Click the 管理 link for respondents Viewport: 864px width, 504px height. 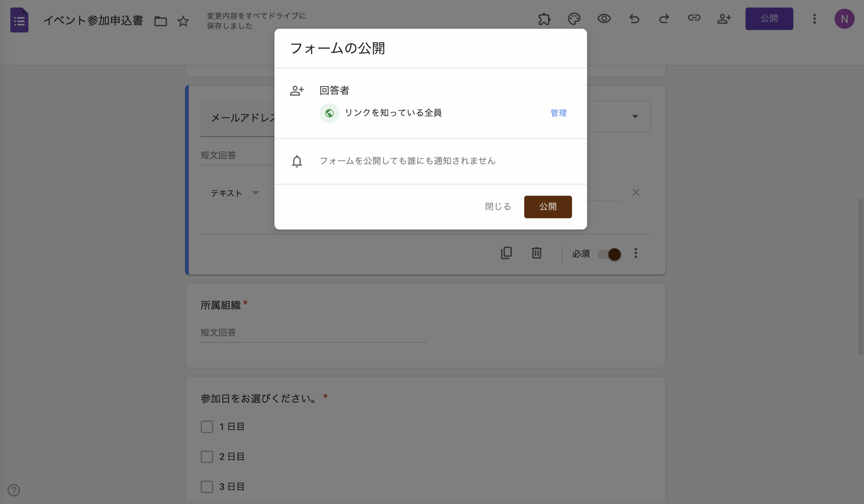(558, 113)
